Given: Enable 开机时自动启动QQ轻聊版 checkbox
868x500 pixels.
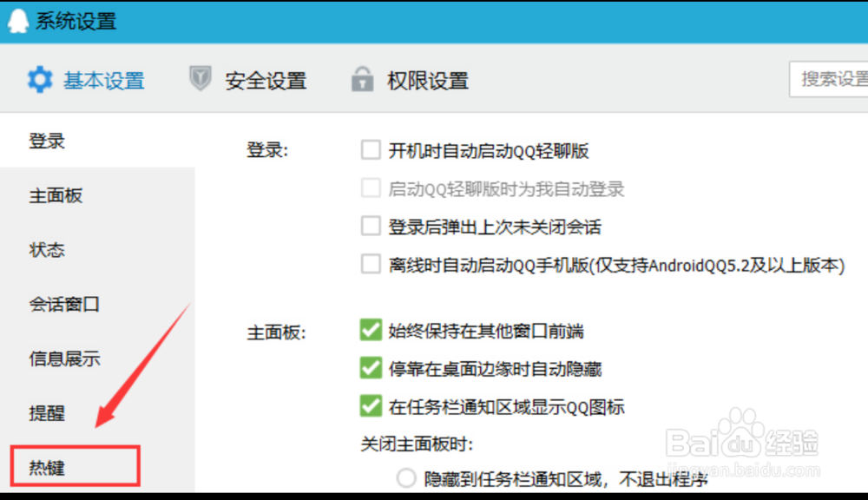Looking at the screenshot, I should pos(371,149).
